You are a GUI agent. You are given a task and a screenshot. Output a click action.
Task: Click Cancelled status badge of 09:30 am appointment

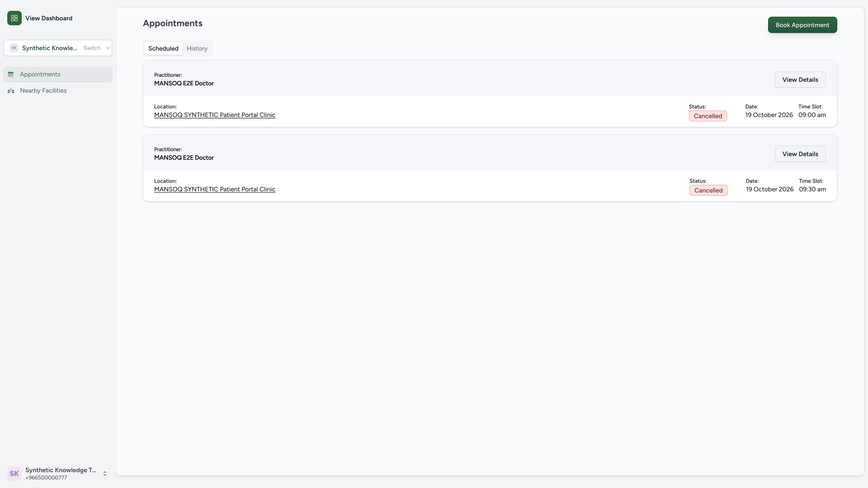[708, 190]
